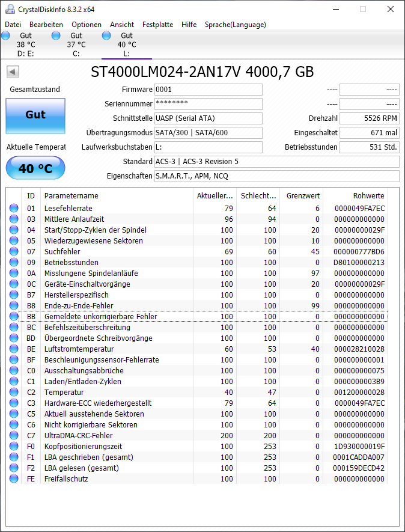
Task: Click the Firmware field showing 0001
Action: pos(209,90)
